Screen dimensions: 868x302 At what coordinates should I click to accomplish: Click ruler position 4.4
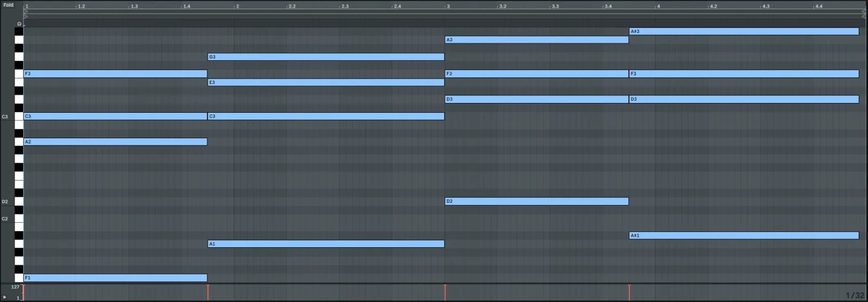819,7
